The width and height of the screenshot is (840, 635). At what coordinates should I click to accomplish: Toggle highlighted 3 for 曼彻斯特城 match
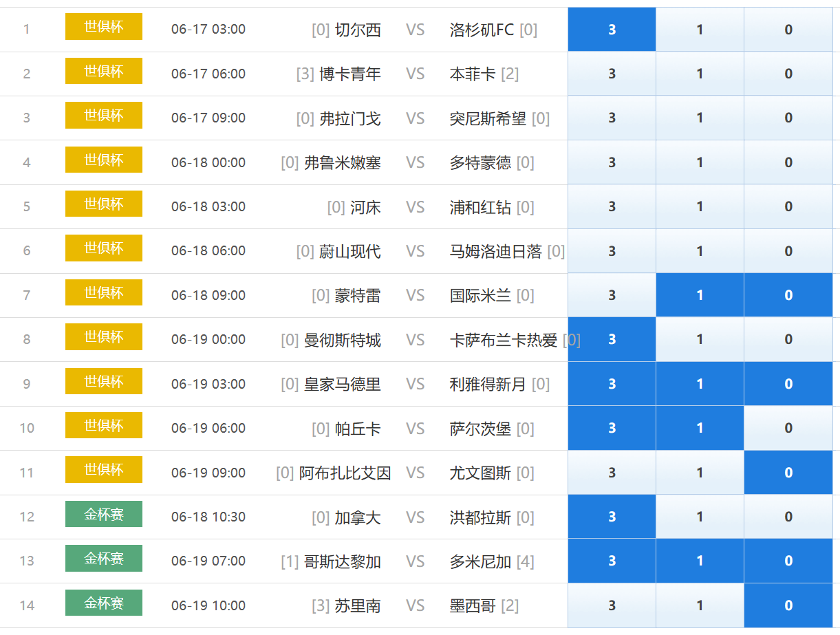click(x=612, y=340)
